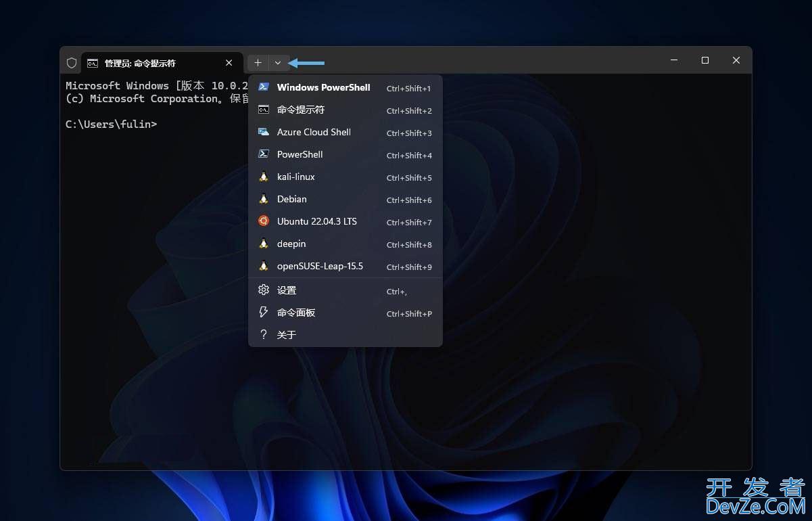Click the deepin penguin icon

coord(264,244)
